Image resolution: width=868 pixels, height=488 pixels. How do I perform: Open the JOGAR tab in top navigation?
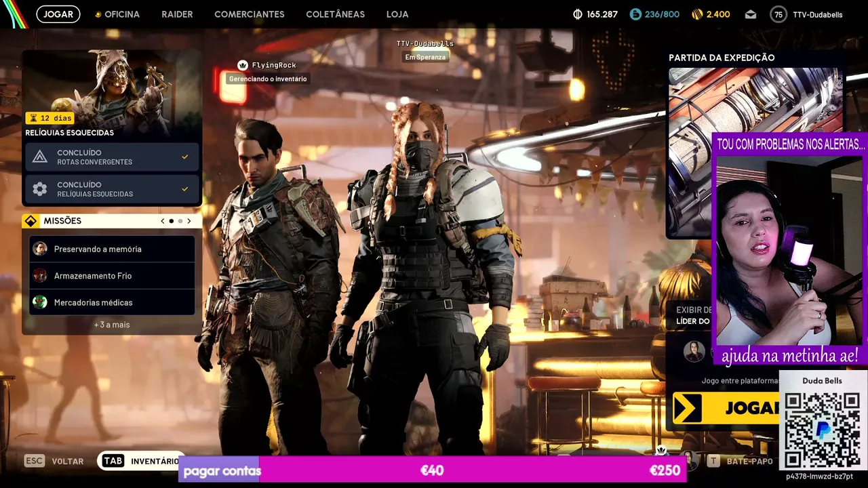(58, 14)
